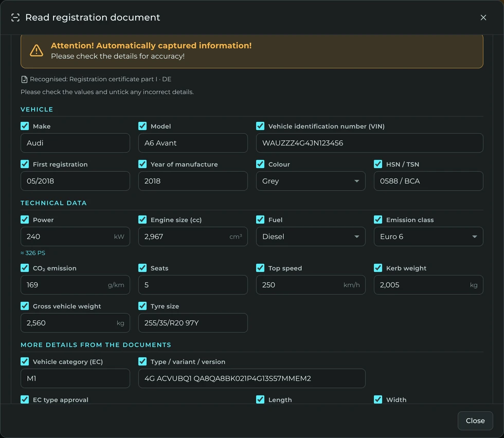Click the Top speed field 250

pos(311,285)
